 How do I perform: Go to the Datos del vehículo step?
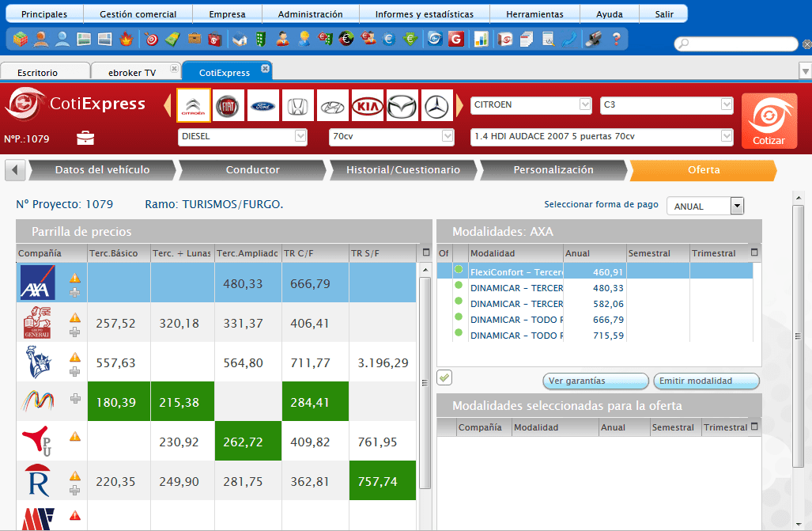[x=103, y=170]
